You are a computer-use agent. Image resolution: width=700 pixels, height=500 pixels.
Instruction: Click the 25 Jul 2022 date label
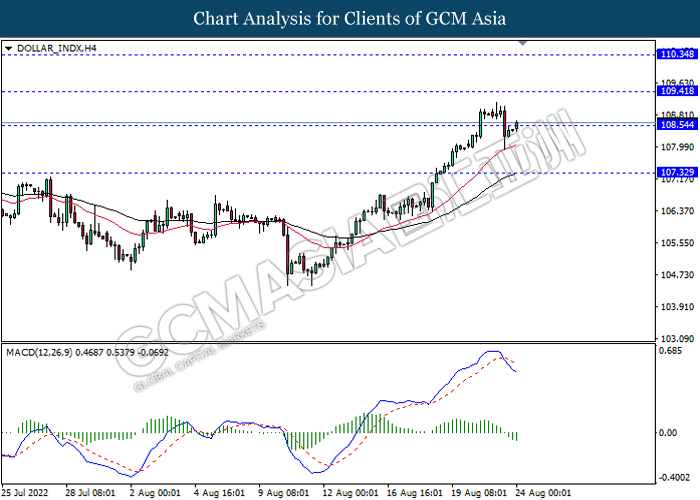tap(25, 493)
